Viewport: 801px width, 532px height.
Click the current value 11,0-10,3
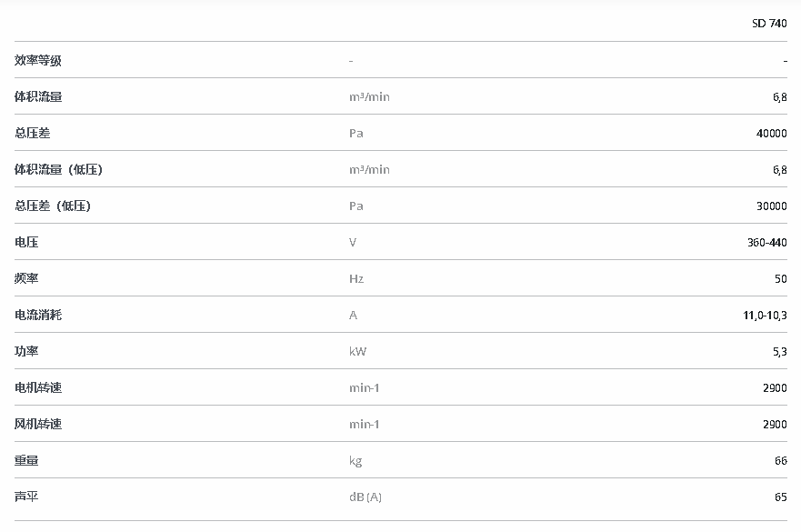coord(765,315)
